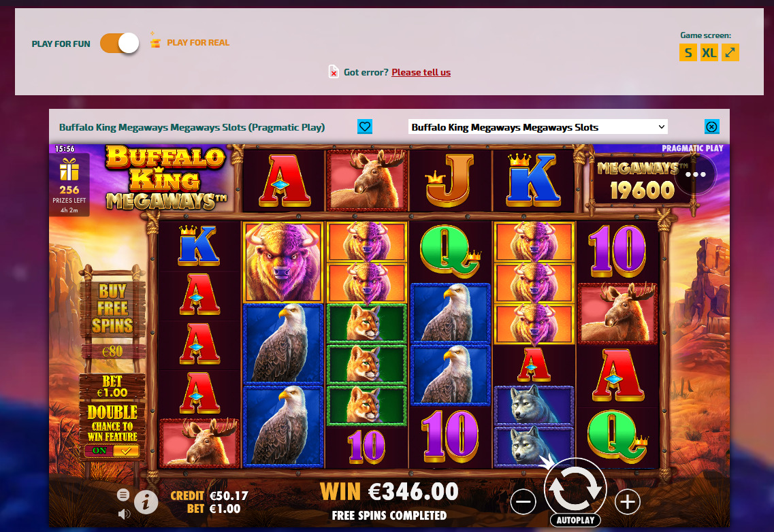This screenshot has width=774, height=532.
Task: Open the Autoplay settings
Action: (575, 520)
